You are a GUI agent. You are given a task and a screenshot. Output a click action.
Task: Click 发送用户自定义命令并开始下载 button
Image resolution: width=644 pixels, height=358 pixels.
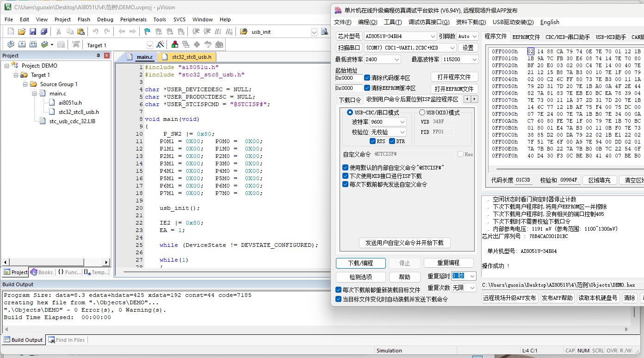[x=404, y=243]
